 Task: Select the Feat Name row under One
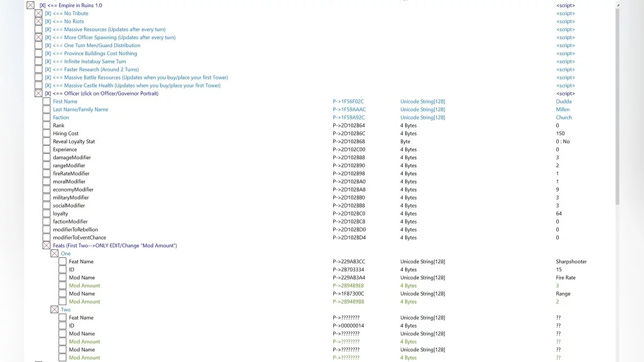[x=81, y=262]
